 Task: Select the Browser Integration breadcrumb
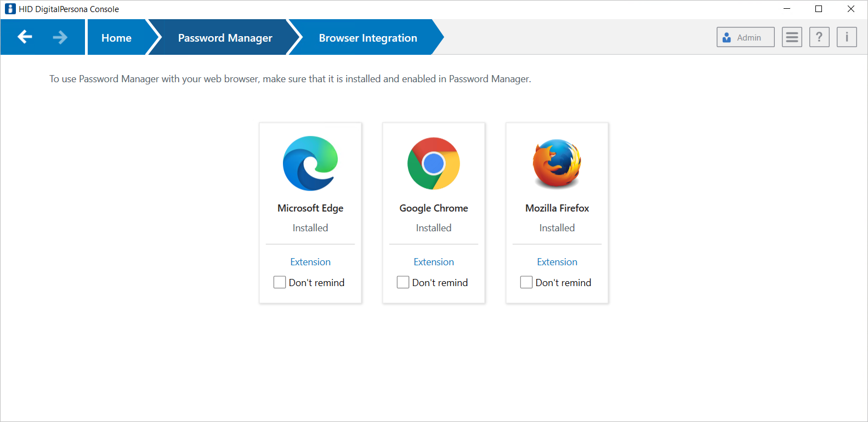(x=368, y=38)
